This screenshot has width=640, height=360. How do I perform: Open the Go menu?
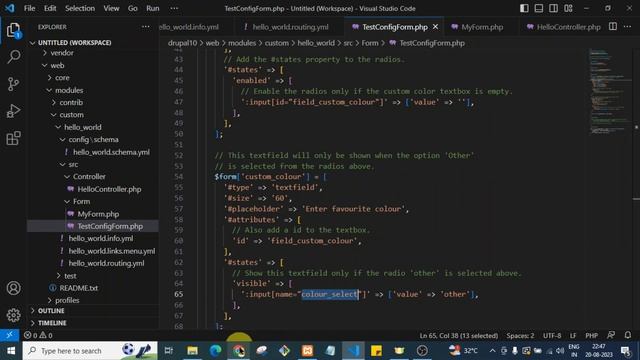pyautogui.click(x=133, y=8)
